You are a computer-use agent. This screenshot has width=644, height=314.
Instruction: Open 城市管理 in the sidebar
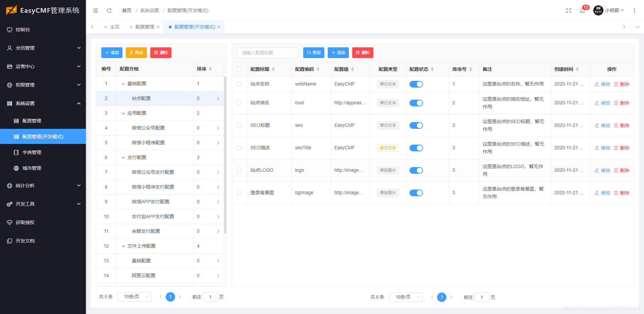[43, 168]
